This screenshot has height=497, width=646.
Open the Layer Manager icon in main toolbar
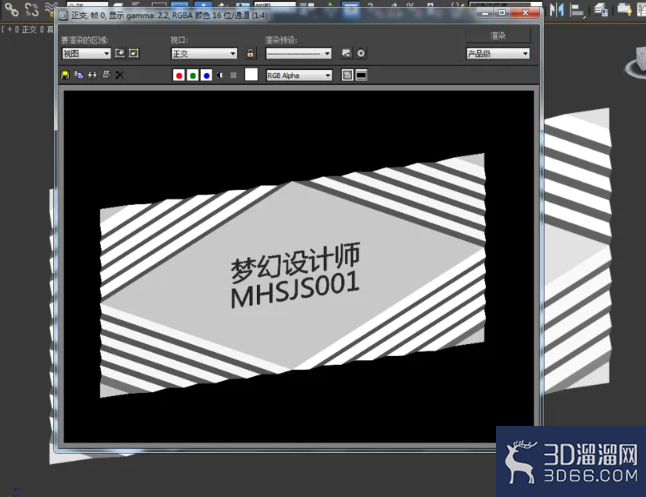tap(601, 9)
